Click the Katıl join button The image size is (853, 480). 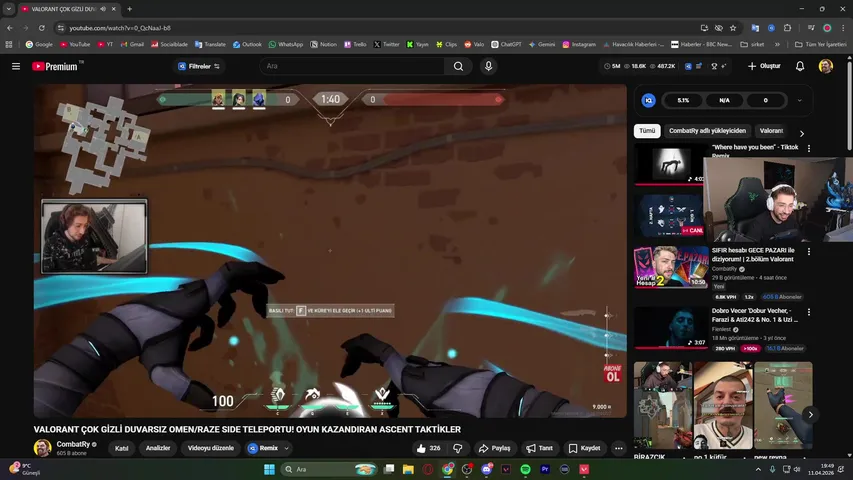(121, 448)
